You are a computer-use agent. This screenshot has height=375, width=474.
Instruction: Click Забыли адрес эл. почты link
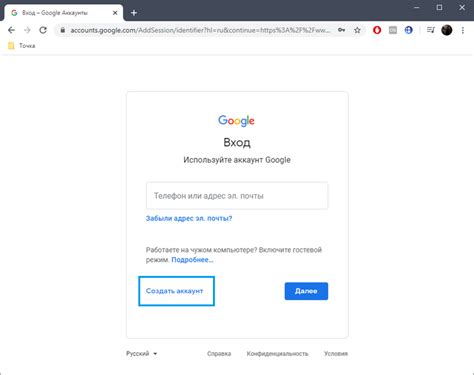pos(189,218)
